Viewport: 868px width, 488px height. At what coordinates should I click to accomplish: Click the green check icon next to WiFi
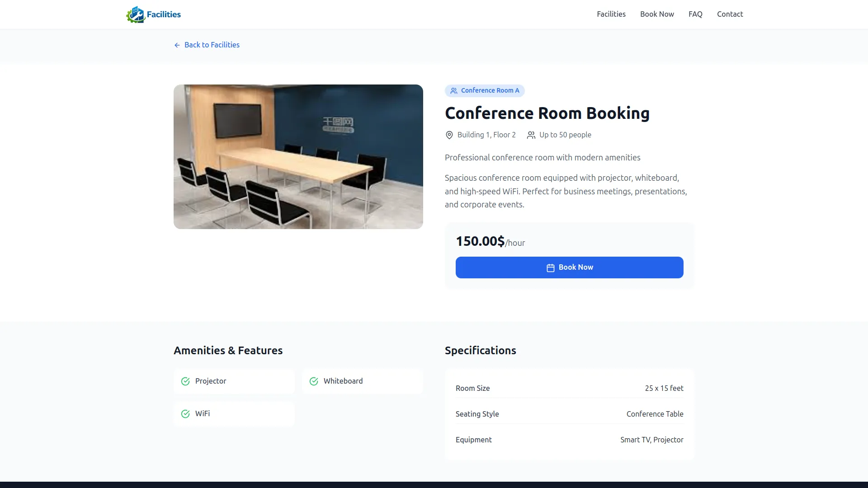(x=185, y=414)
